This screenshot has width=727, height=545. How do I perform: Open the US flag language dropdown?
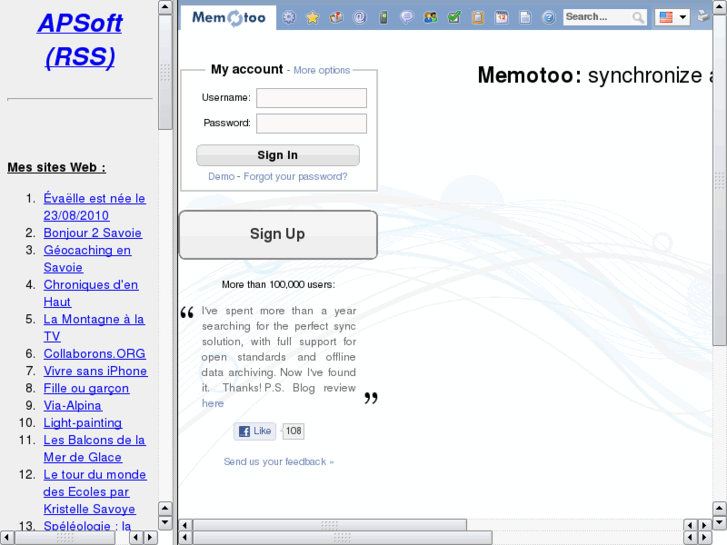click(672, 18)
